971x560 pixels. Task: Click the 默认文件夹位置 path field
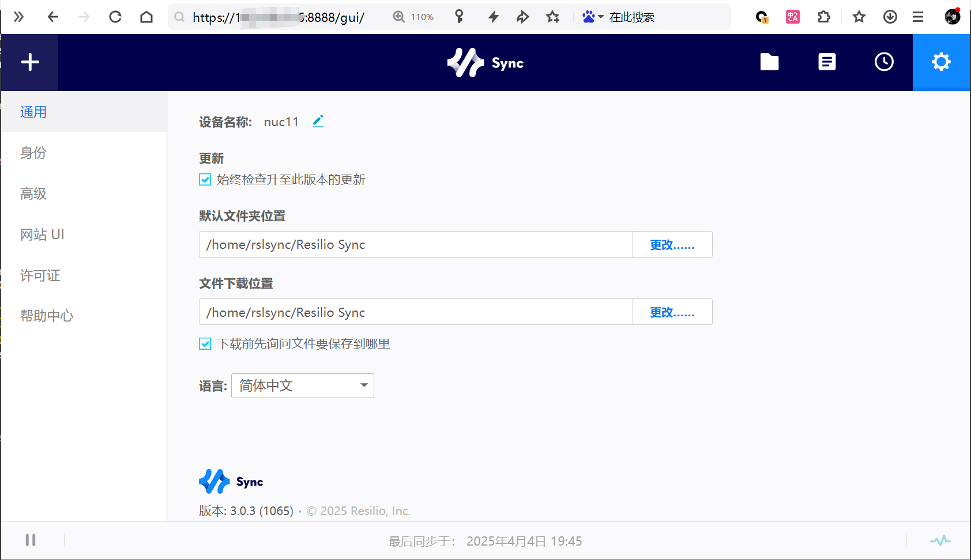coord(416,244)
